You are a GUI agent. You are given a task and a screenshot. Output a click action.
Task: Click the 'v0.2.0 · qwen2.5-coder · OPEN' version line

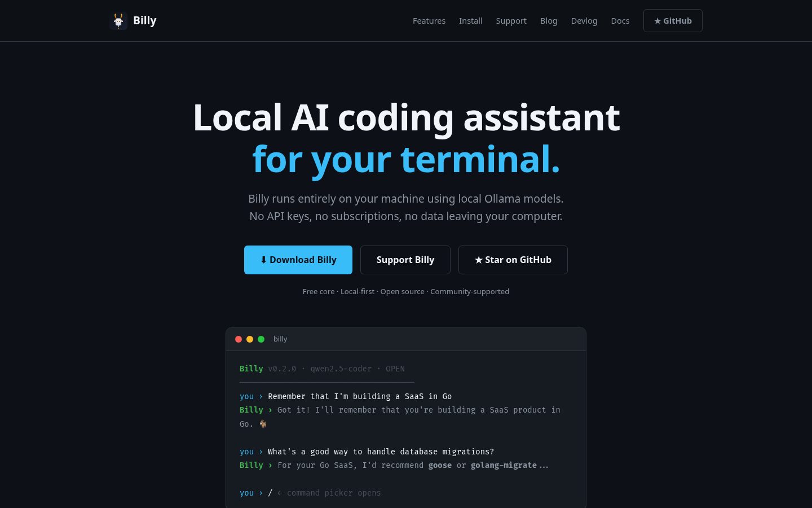pyautogui.click(x=337, y=369)
